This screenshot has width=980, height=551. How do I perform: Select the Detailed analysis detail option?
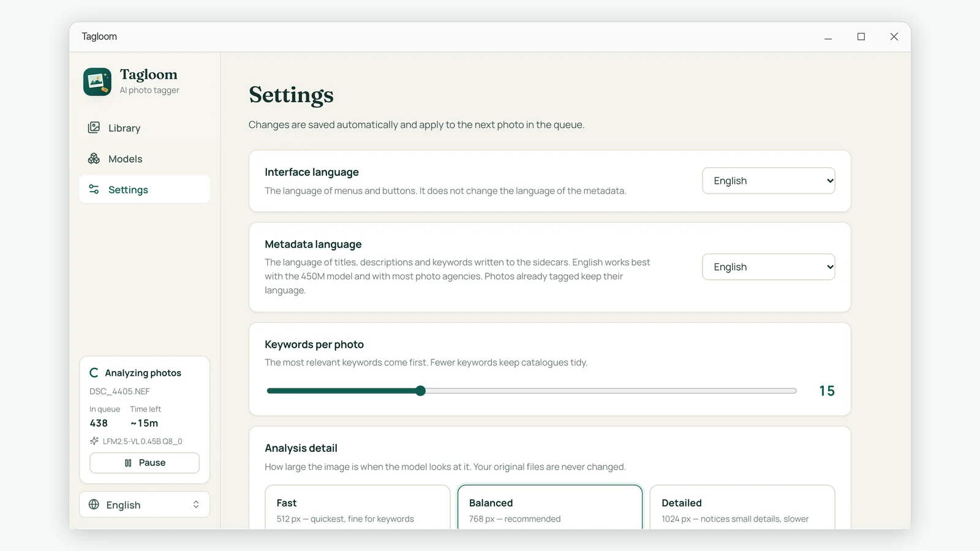point(742,508)
